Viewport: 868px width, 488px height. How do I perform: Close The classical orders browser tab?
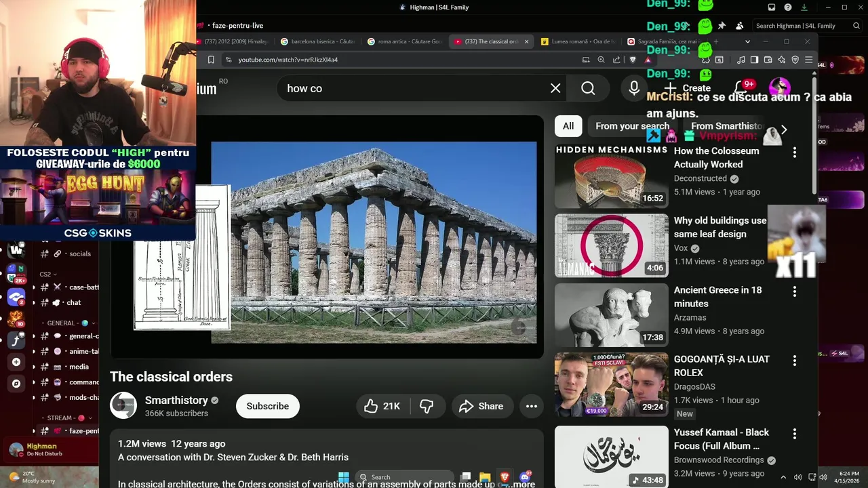526,41
